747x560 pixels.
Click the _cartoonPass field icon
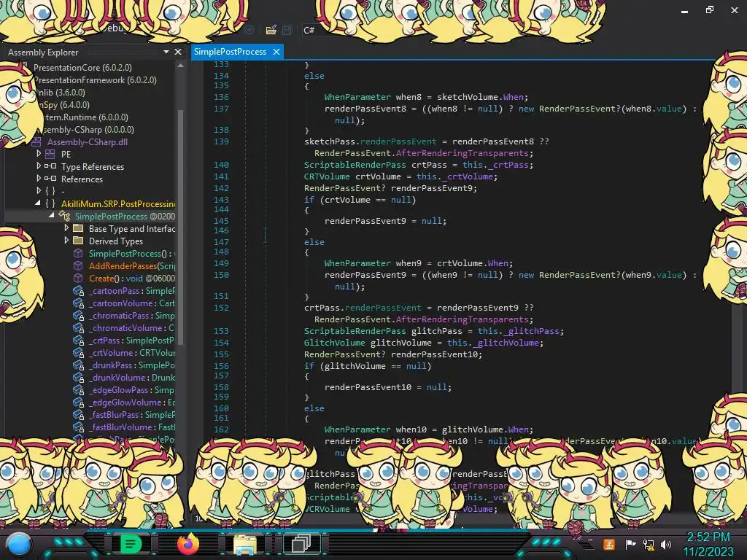pyautogui.click(x=79, y=290)
